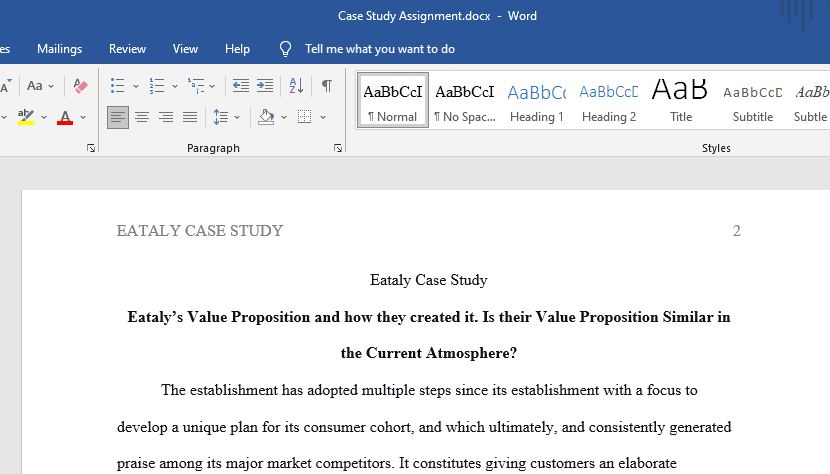Viewport: 830px width, 474px height.
Task: Toggle align left for paragraph
Action: [118, 117]
